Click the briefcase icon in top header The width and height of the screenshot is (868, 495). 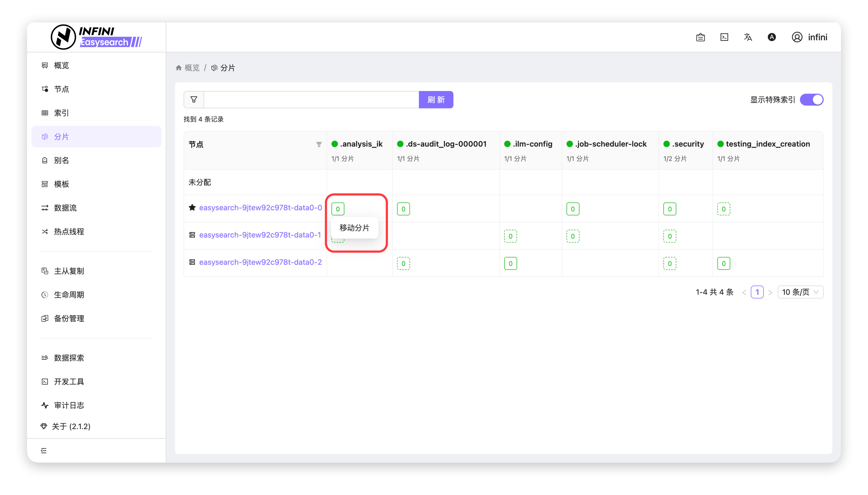click(700, 37)
